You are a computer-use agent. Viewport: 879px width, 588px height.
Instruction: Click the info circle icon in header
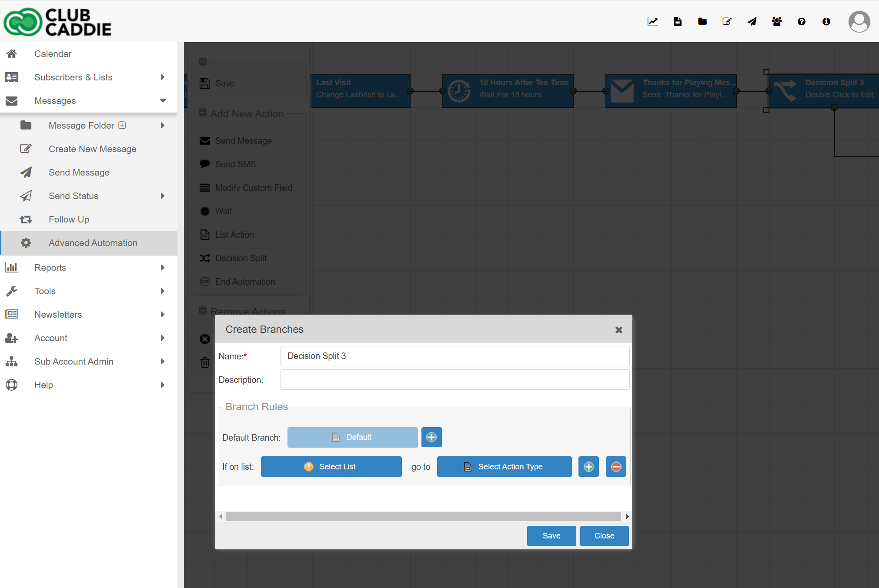(x=826, y=21)
